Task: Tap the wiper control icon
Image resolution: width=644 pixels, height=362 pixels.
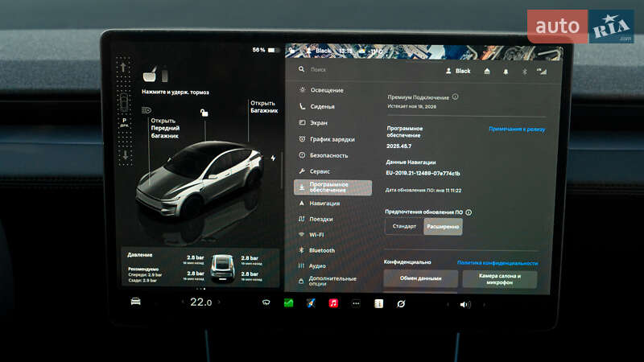Action: pos(266,303)
